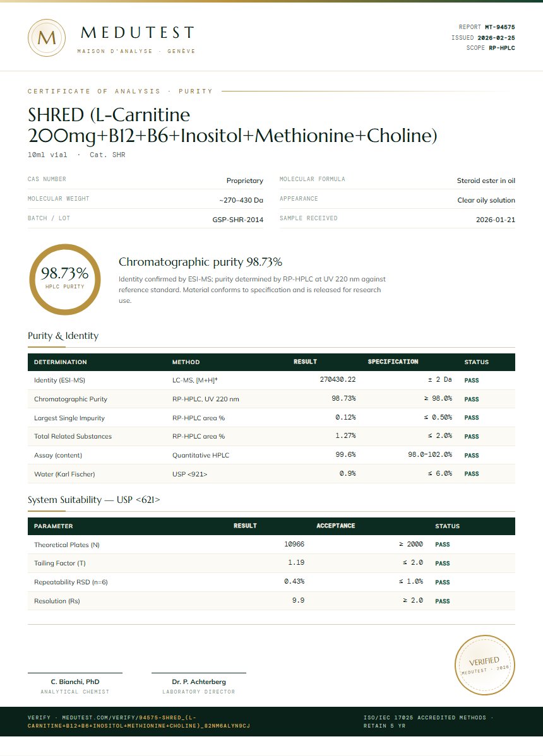Select Water (Karl Fischer) row label
543x756 pixels.
(64, 474)
